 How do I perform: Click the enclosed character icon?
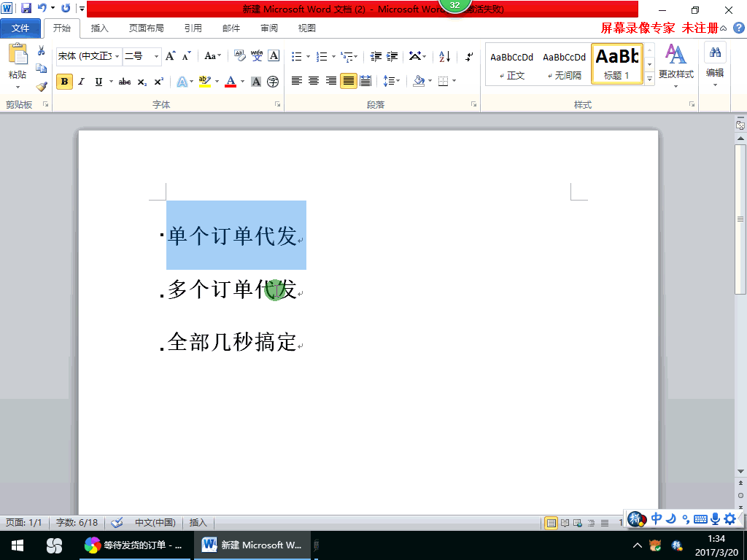pos(273,82)
